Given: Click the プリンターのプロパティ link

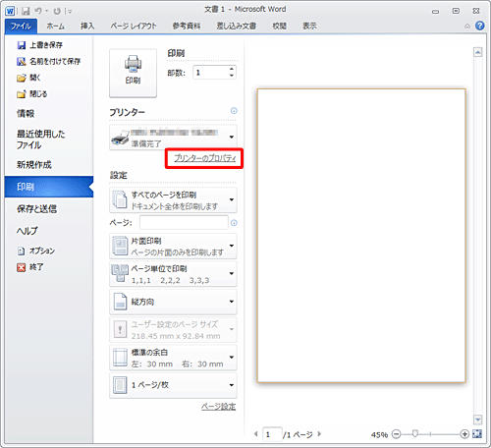Looking at the screenshot, I should click(204, 158).
